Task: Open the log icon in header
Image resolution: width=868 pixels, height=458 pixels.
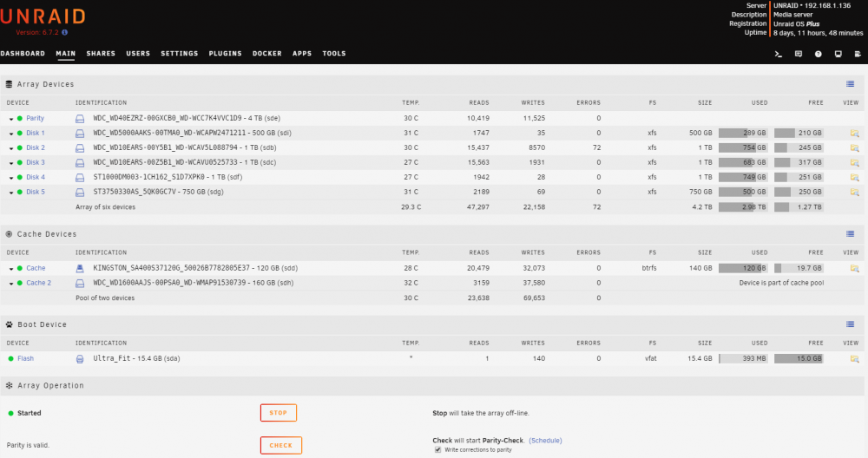Action: pyautogui.click(x=858, y=54)
